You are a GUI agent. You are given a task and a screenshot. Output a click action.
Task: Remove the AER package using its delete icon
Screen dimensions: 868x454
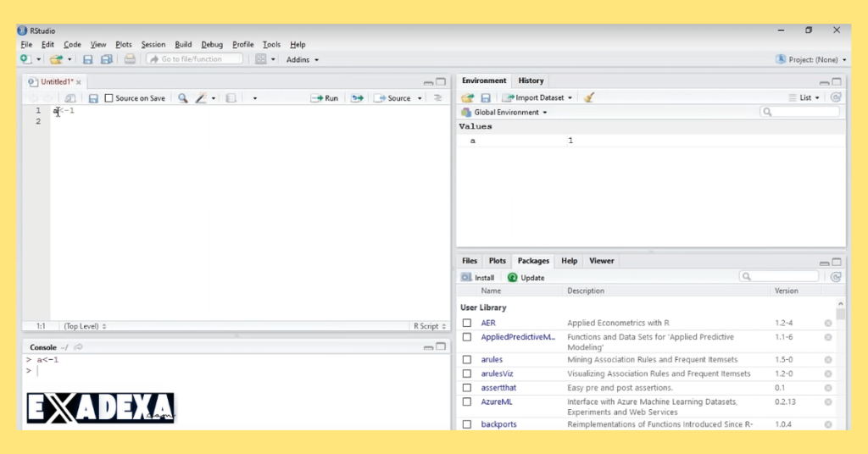click(x=828, y=323)
